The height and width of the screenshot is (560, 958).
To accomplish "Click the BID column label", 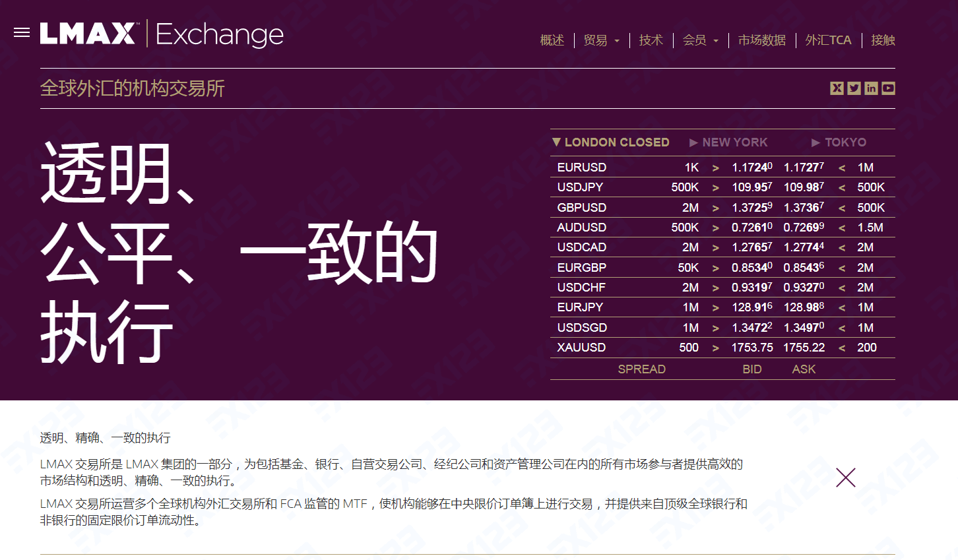I will pos(752,369).
